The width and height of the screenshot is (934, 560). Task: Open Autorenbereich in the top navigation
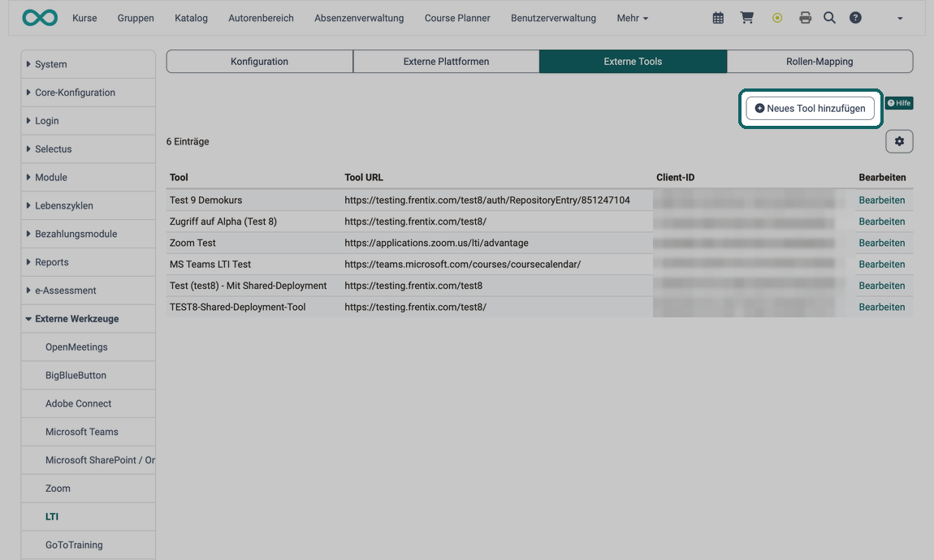click(261, 19)
